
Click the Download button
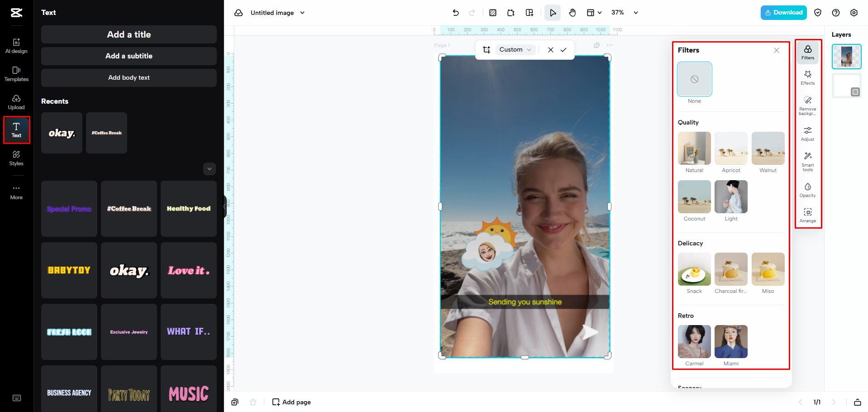783,13
